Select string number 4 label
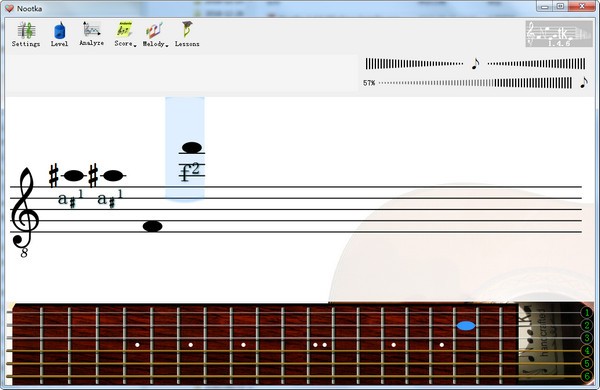The width and height of the screenshot is (600, 390). 587,351
